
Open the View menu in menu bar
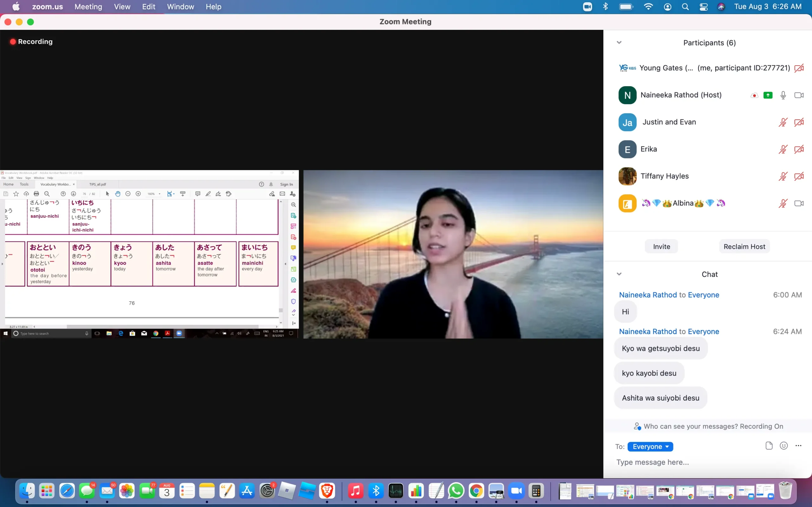click(x=122, y=7)
